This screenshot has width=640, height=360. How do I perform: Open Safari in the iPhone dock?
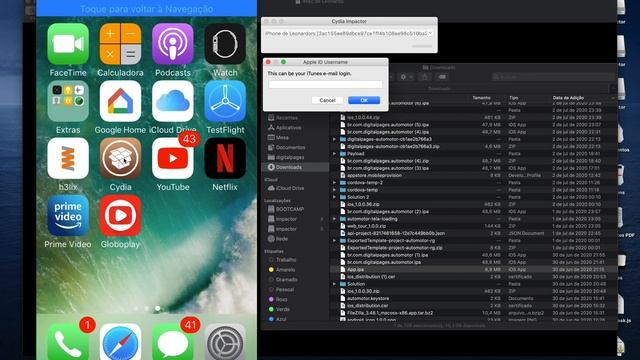[x=120, y=342]
